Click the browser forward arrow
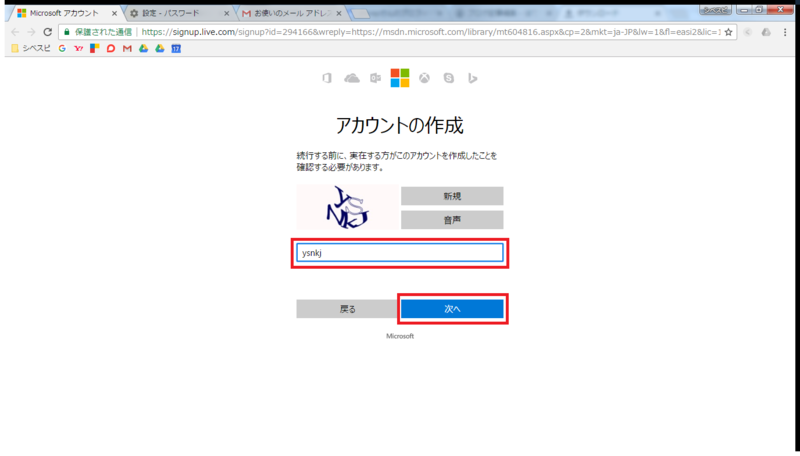 click(x=31, y=32)
